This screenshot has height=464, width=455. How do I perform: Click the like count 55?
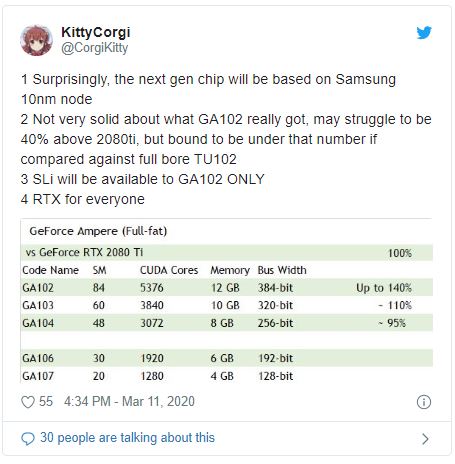pyautogui.click(x=46, y=401)
